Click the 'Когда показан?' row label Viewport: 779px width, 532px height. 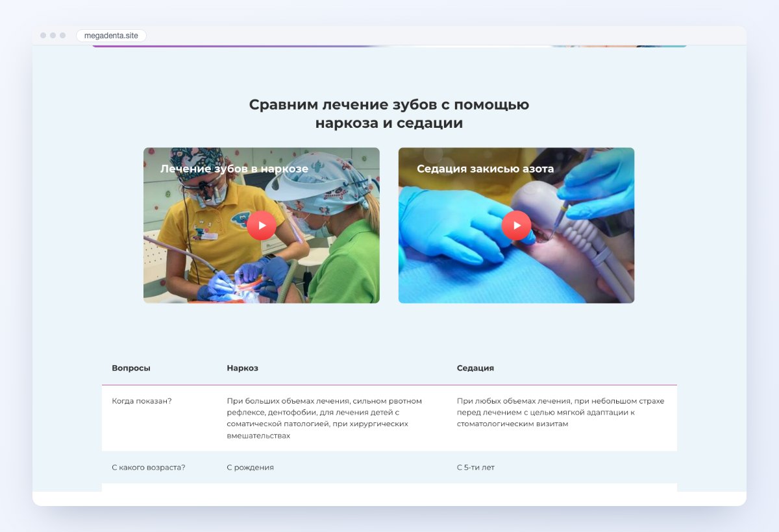[142, 401]
